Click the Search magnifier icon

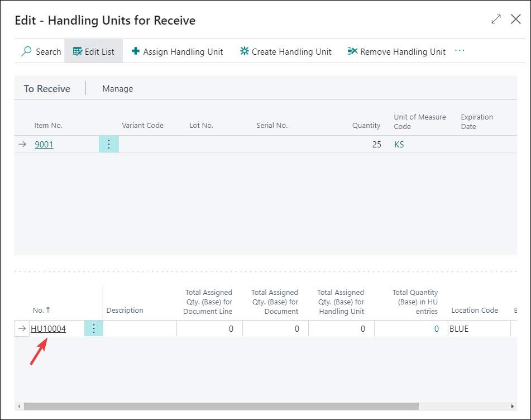point(26,51)
